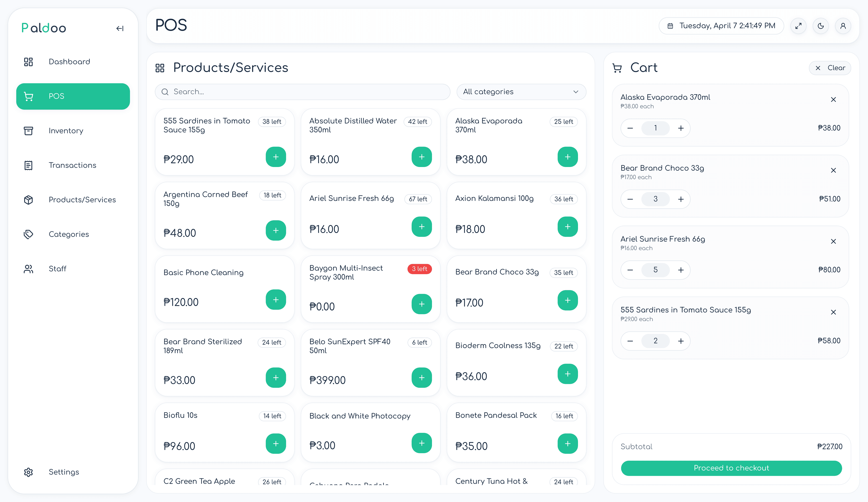Add Belo SunExpert SPF40 to cart
The image size is (868, 502).
[422, 378]
